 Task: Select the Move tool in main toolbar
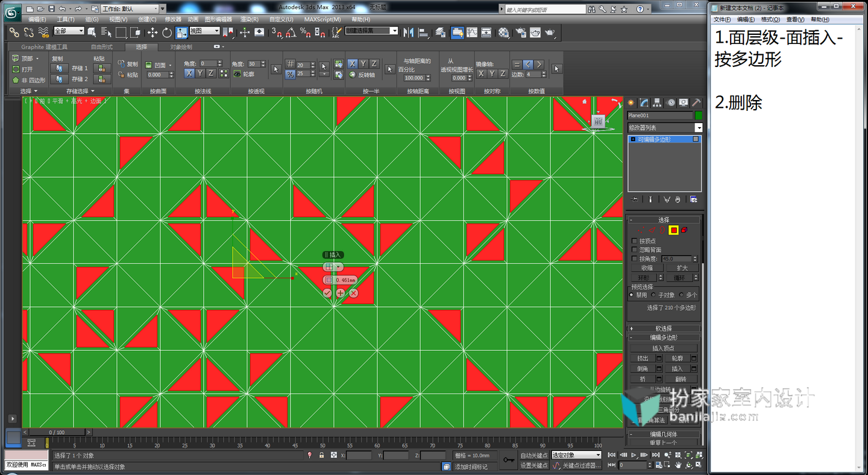153,33
